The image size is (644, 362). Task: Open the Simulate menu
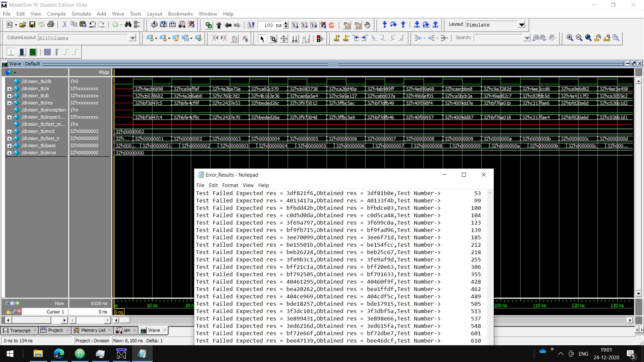(81, 14)
